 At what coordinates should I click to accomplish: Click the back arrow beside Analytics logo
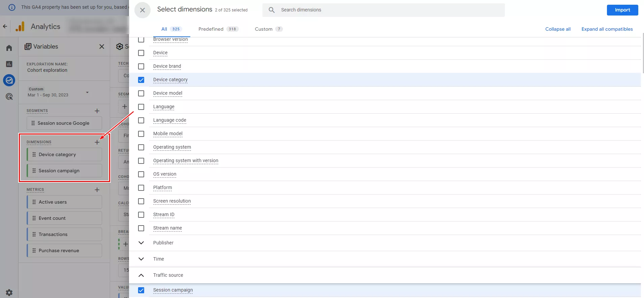tap(5, 26)
